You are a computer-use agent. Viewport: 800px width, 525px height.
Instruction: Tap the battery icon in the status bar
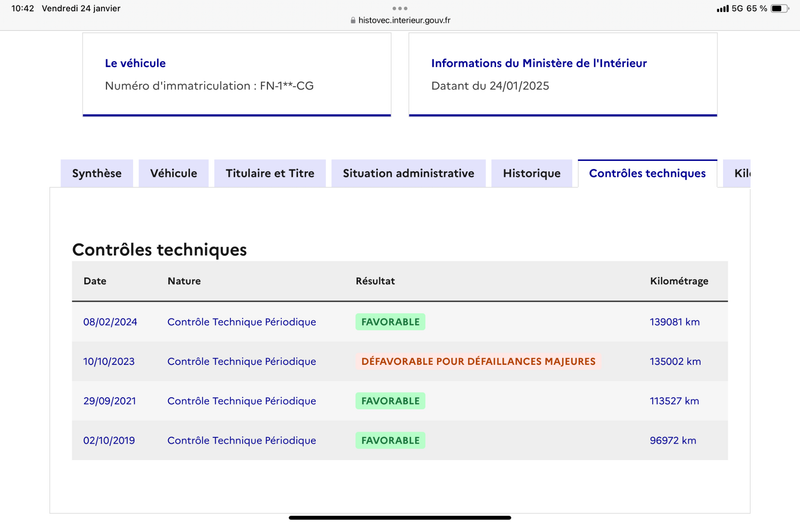click(x=780, y=8)
